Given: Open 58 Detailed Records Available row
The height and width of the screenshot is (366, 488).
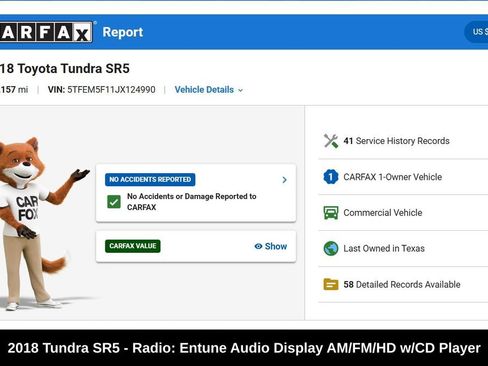Looking at the screenshot, I should pos(403,284).
